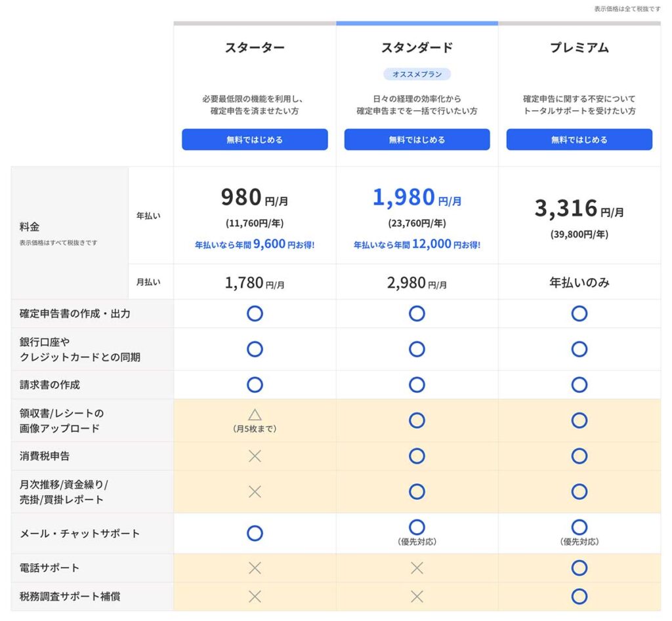
Task: Click the 980 円/月 yearly price
Action: click(x=255, y=197)
